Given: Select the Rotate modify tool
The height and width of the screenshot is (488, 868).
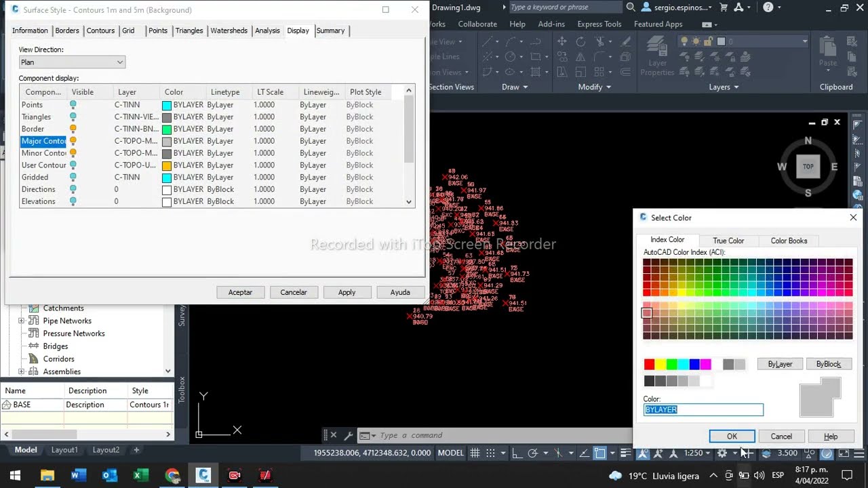Looking at the screenshot, I should (581, 41).
